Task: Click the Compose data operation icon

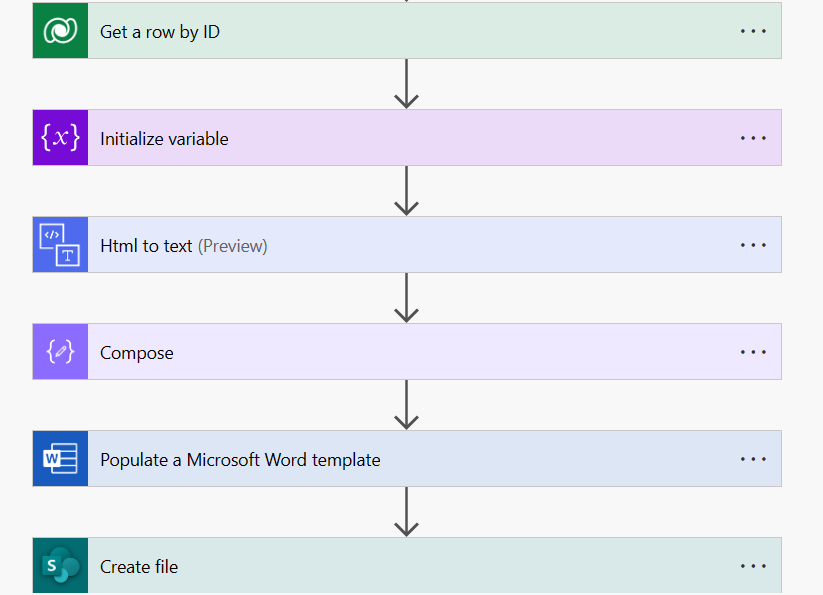Action: pos(60,352)
